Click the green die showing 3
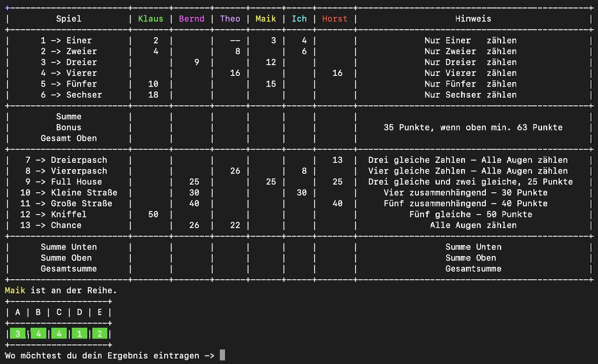This screenshot has width=598, height=364. pyautogui.click(x=17, y=334)
